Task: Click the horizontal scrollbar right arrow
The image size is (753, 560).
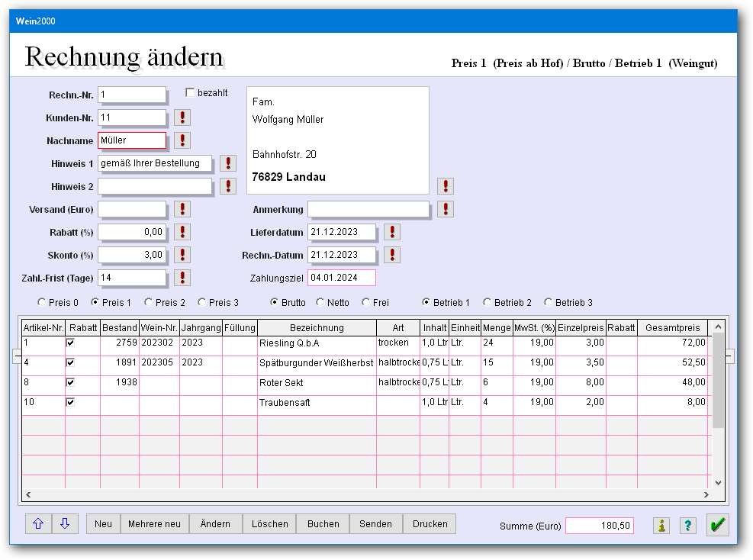Action: coord(706,494)
